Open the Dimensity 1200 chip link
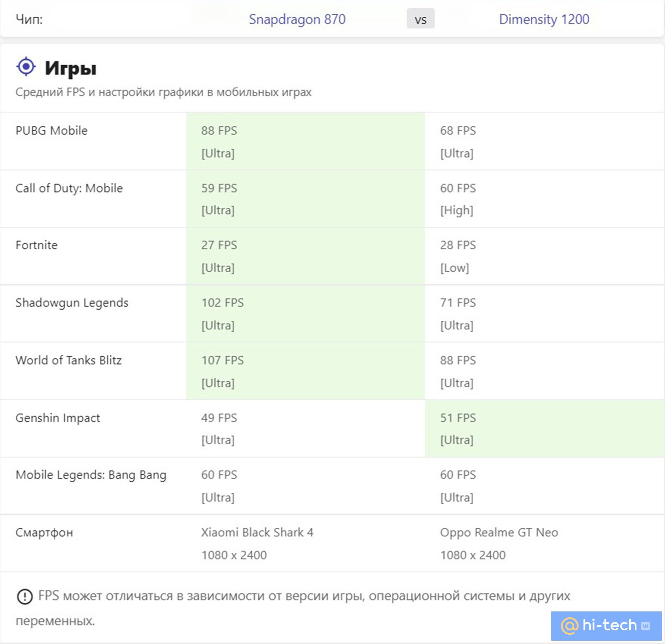The width and height of the screenshot is (665, 644). click(x=544, y=19)
